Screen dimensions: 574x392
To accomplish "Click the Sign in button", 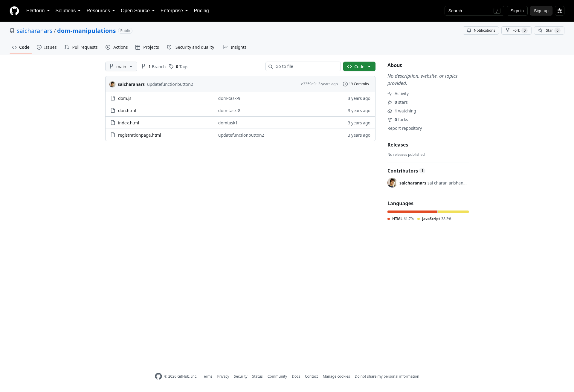I will coord(517,11).
